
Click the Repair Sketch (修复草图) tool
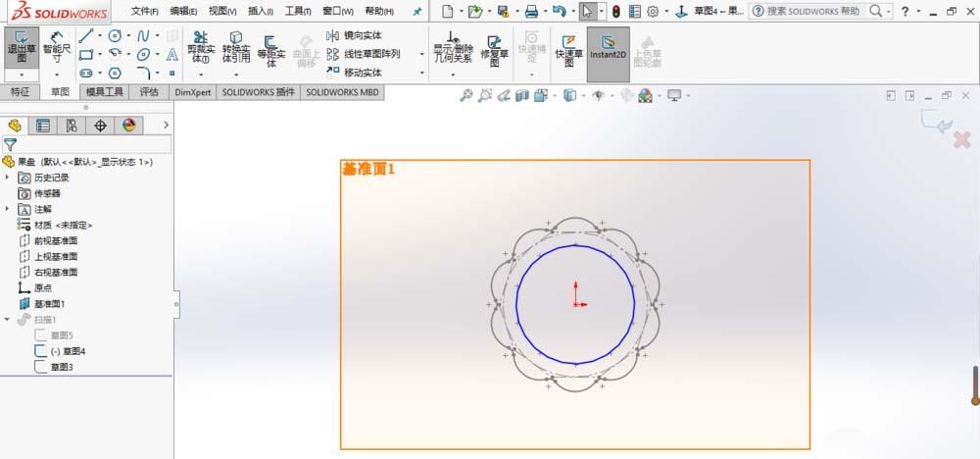494,51
